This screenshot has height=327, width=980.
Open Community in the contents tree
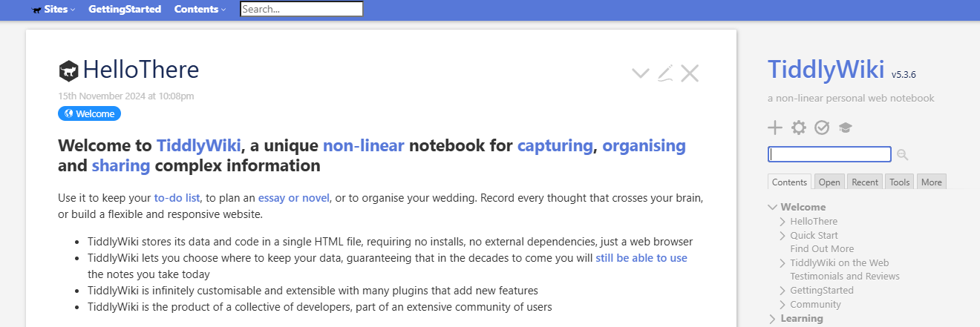click(815, 305)
